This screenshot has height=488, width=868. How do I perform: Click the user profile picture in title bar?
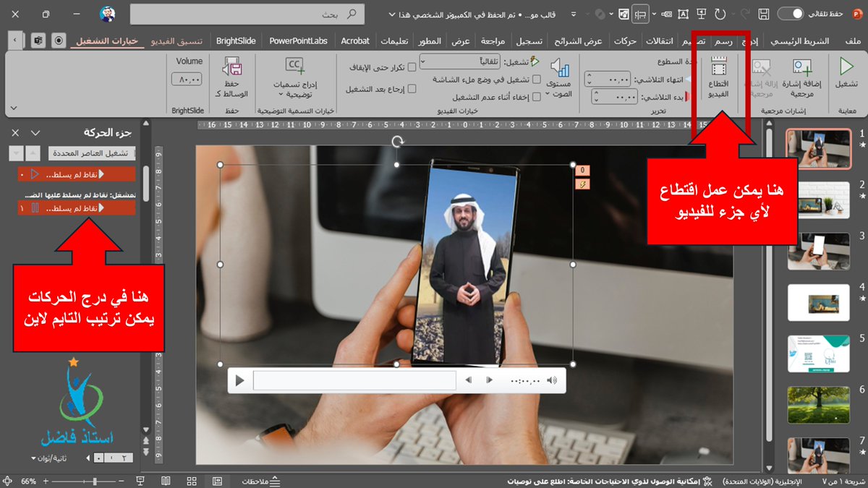pos(107,14)
